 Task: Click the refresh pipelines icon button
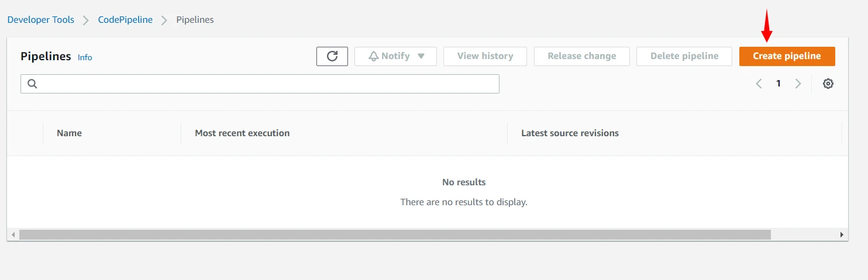click(x=332, y=56)
